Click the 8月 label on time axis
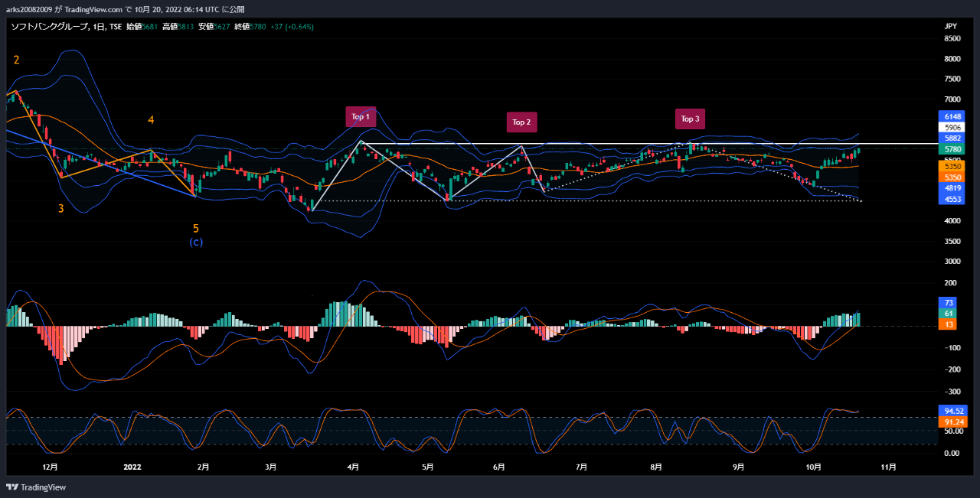Viewport: 980px width, 498px height. click(x=655, y=467)
